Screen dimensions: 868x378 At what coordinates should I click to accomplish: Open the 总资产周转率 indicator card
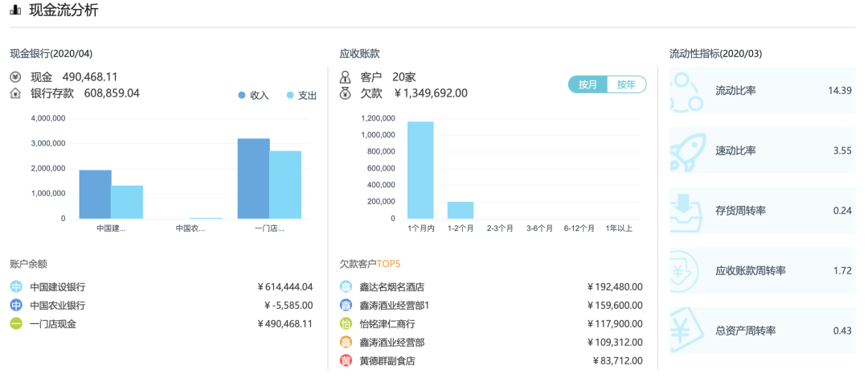point(761,331)
